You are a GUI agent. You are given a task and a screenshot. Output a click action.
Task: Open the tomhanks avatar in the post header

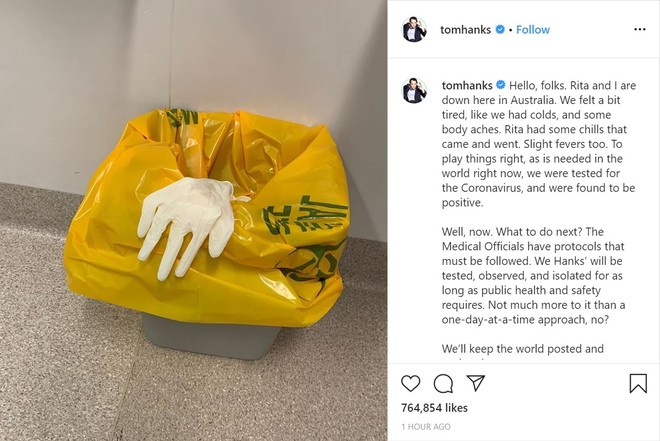coord(415,29)
